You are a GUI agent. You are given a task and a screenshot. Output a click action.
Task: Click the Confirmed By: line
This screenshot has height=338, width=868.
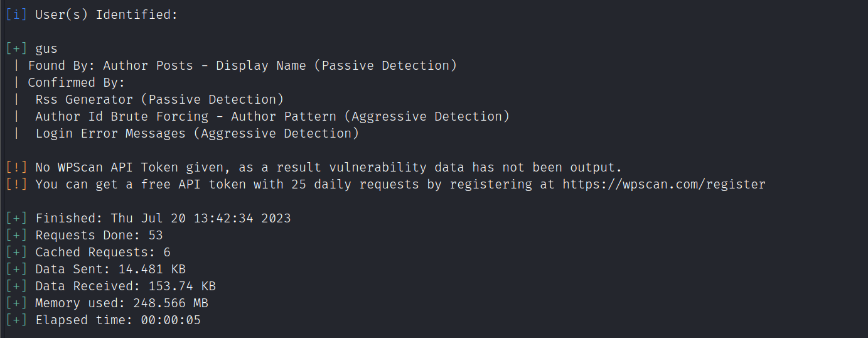(x=77, y=82)
